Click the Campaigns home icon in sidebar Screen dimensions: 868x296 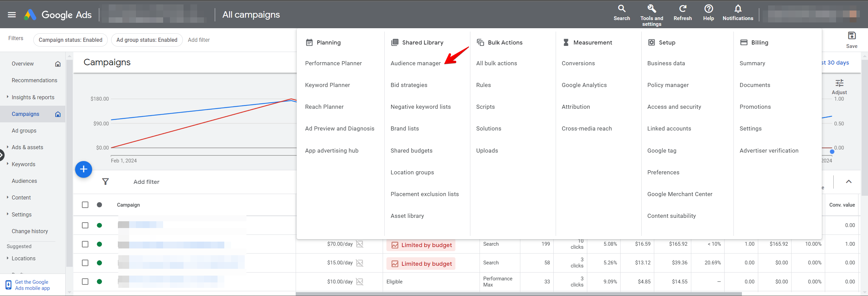(x=58, y=114)
